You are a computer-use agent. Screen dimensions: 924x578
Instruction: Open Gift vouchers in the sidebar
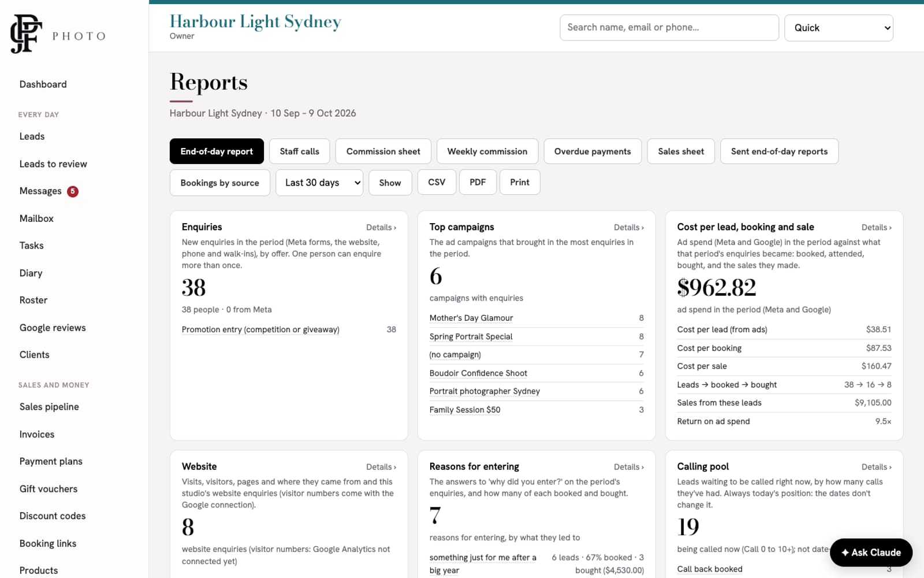49,489
